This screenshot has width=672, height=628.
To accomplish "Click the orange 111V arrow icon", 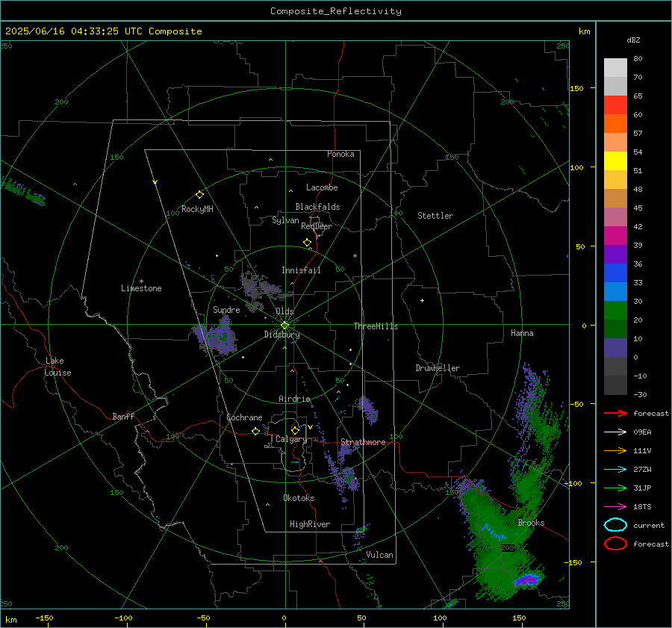I will pos(615,450).
